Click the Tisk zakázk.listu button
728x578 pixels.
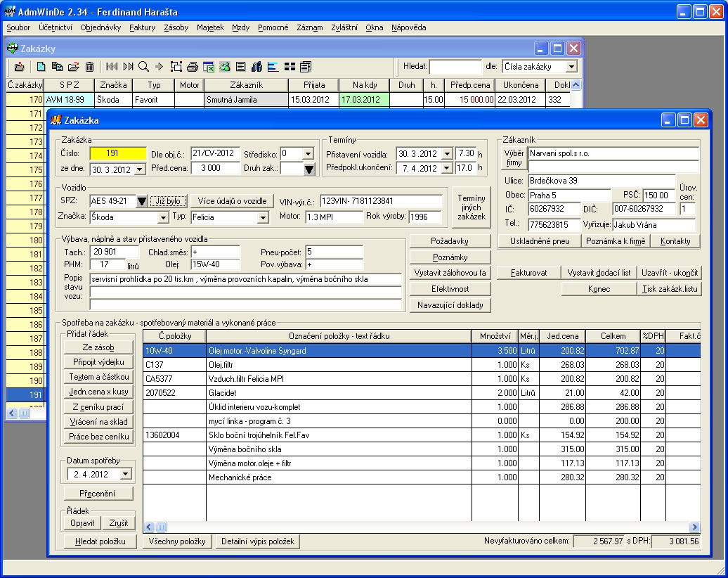[669, 289]
